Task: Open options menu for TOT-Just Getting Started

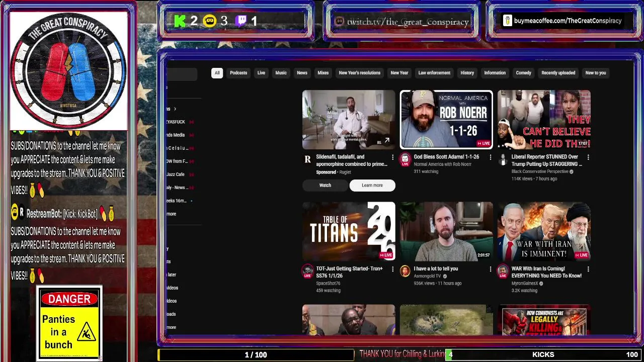Action: [392, 269]
